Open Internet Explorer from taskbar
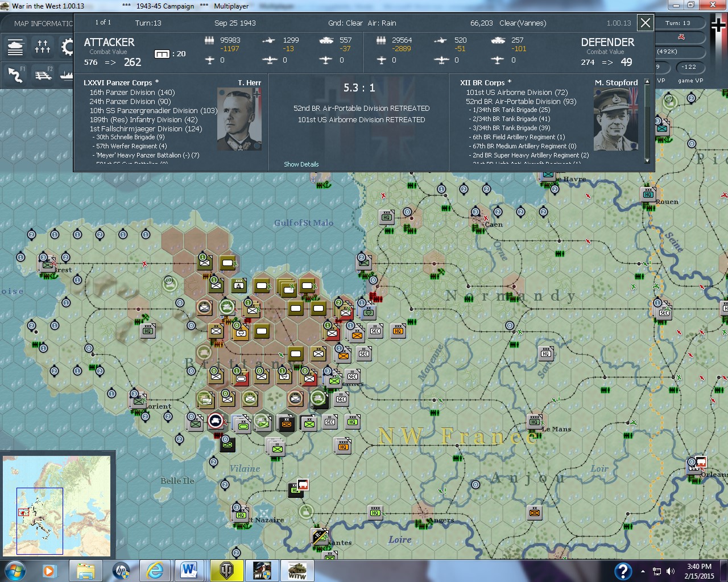Screen dimensions: 728x582 click(155, 571)
